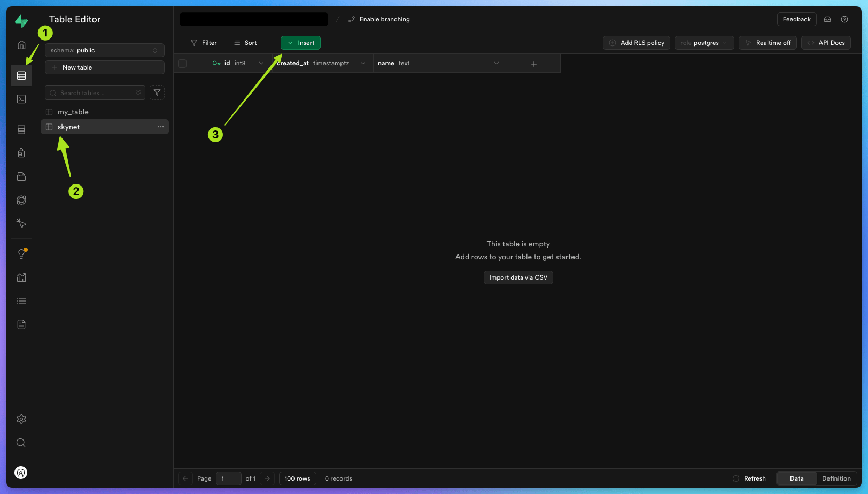Screen dimensions: 868x494
Task: Open the API Docs document sidebar icon
Action: [21, 325]
